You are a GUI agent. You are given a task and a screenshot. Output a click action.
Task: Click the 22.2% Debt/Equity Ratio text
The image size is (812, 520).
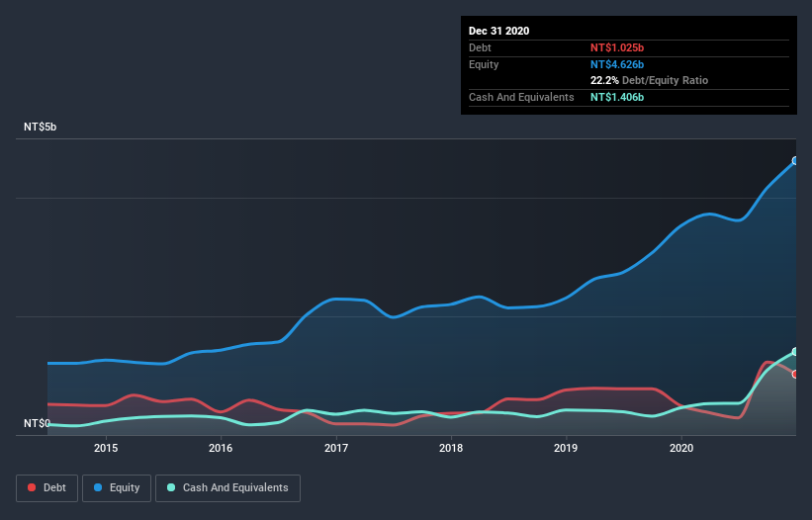(x=649, y=80)
